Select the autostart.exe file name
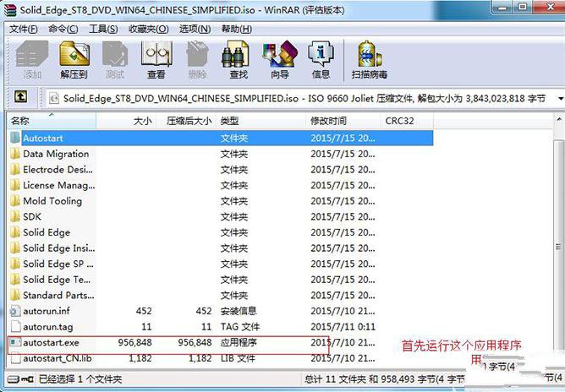Screen dimensions: 565x392 (x=51, y=343)
